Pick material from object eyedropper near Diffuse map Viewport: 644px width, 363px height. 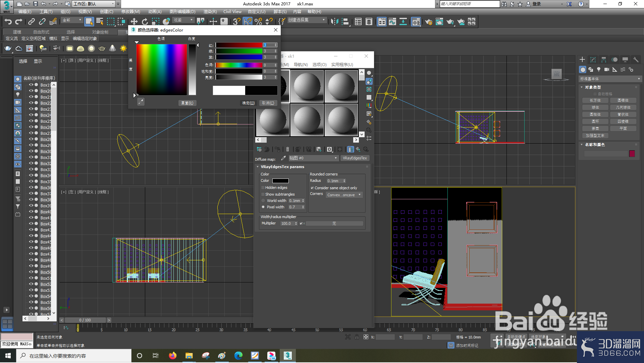pos(283,158)
